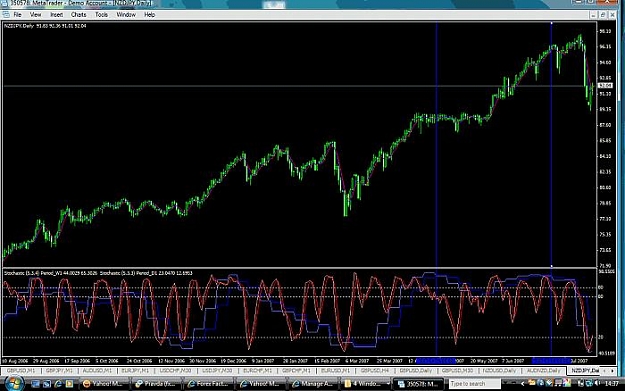Click the chart window control icon left of File
The width and height of the screenshot is (625, 391).
coord(6,15)
